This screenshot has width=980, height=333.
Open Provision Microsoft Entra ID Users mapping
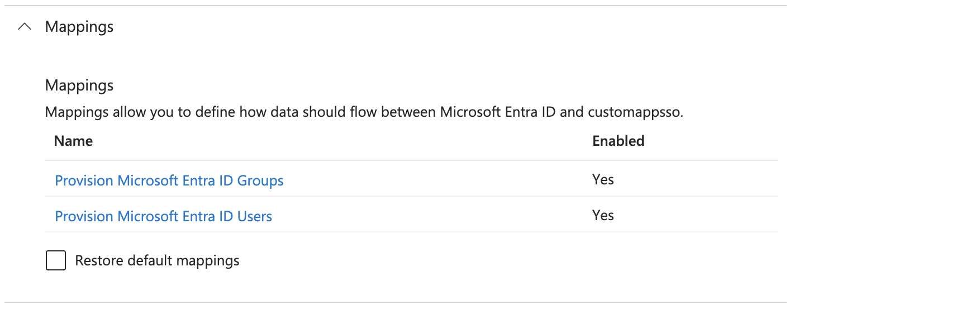click(x=163, y=216)
